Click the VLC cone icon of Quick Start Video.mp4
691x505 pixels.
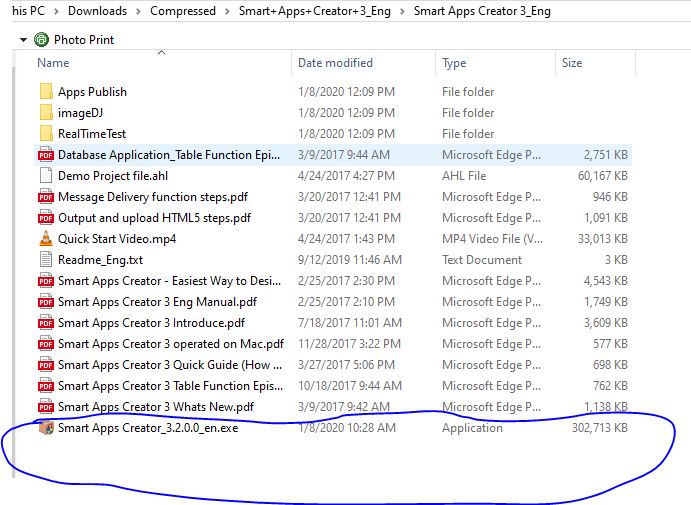(x=46, y=238)
